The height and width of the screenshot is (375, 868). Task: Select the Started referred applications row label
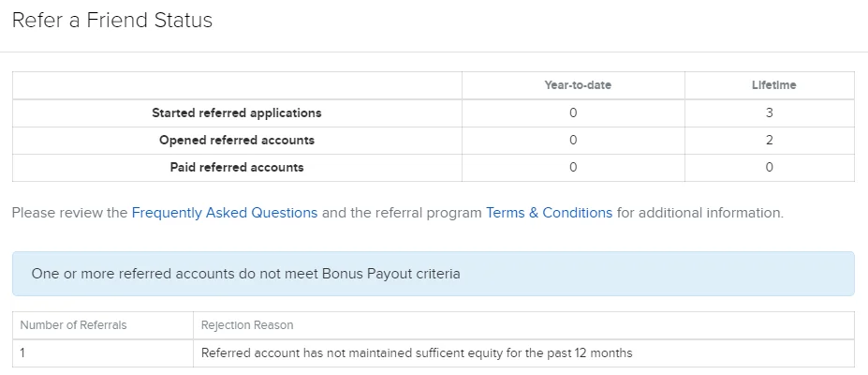click(237, 112)
